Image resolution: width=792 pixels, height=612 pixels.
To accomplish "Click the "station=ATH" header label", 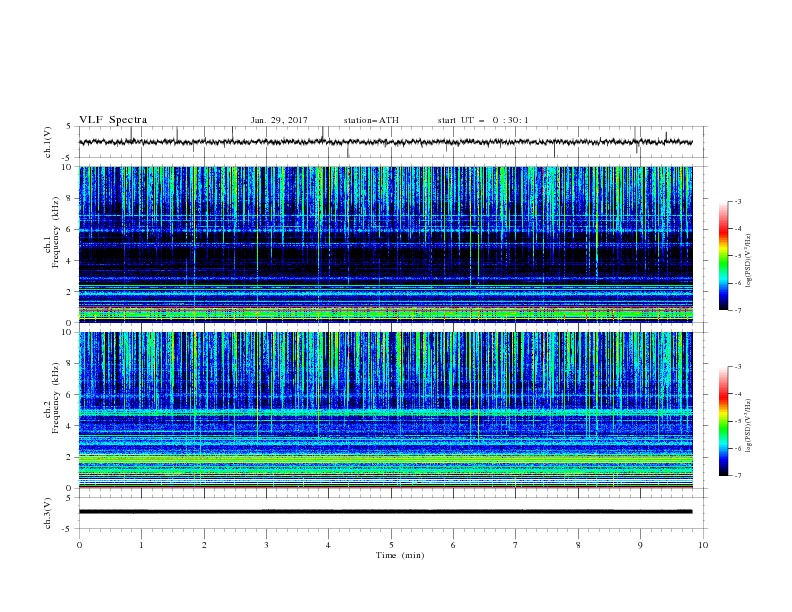I will [371, 120].
